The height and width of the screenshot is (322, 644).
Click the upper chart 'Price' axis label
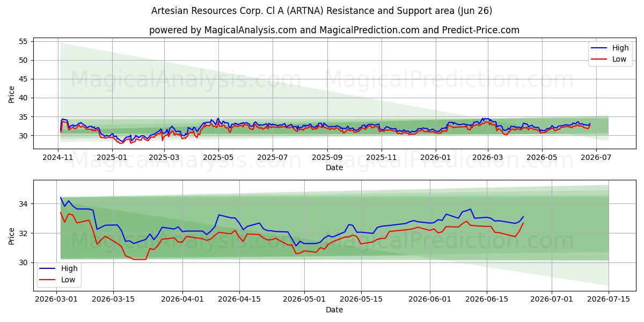(12, 94)
